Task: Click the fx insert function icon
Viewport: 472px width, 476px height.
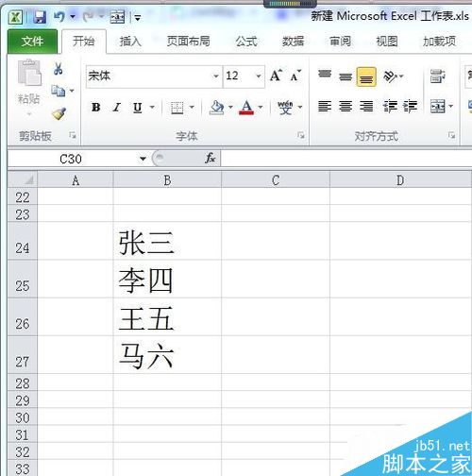Action: [x=211, y=158]
